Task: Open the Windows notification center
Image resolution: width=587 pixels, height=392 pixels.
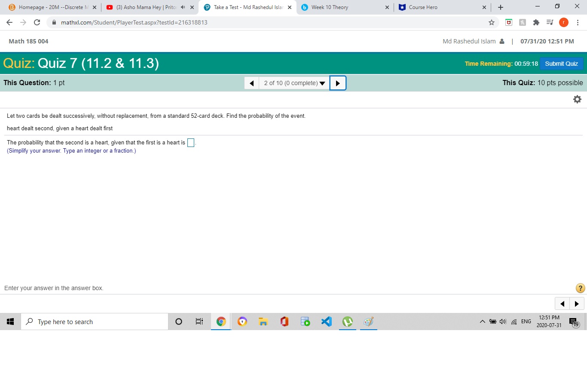Action: click(574, 322)
